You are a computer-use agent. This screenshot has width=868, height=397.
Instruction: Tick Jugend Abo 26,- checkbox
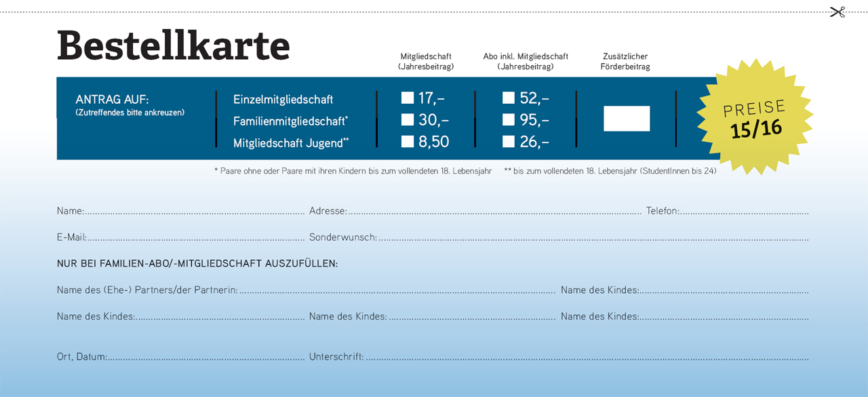pos(508,141)
